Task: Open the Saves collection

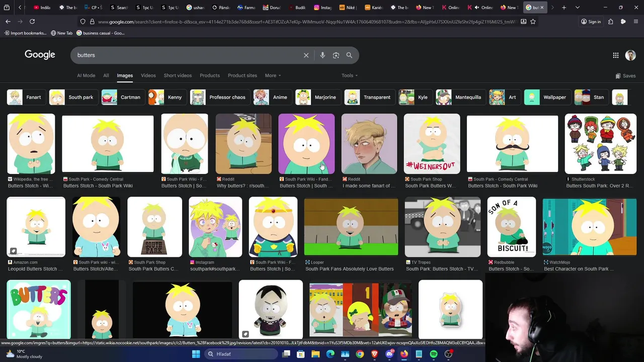Action: [x=625, y=76]
